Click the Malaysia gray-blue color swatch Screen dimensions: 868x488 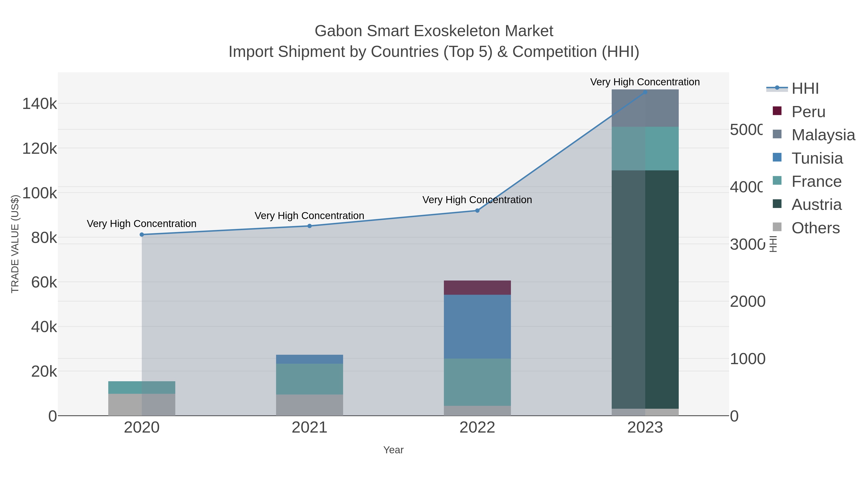click(777, 134)
